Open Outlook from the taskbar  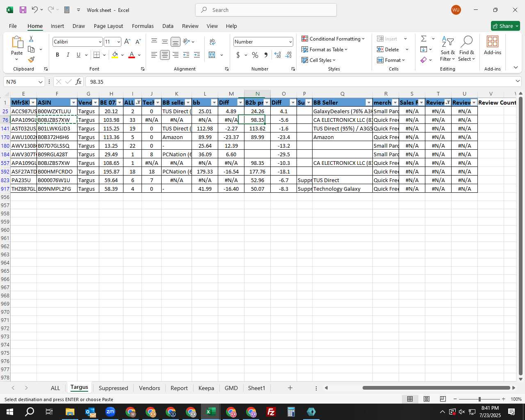pyautogui.click(x=90, y=412)
